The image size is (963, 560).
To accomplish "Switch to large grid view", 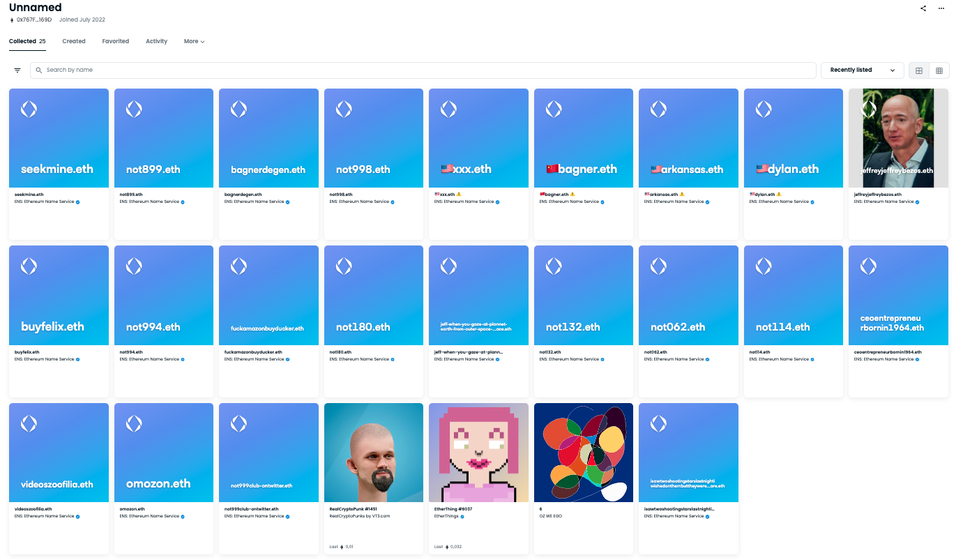I will pos(919,70).
